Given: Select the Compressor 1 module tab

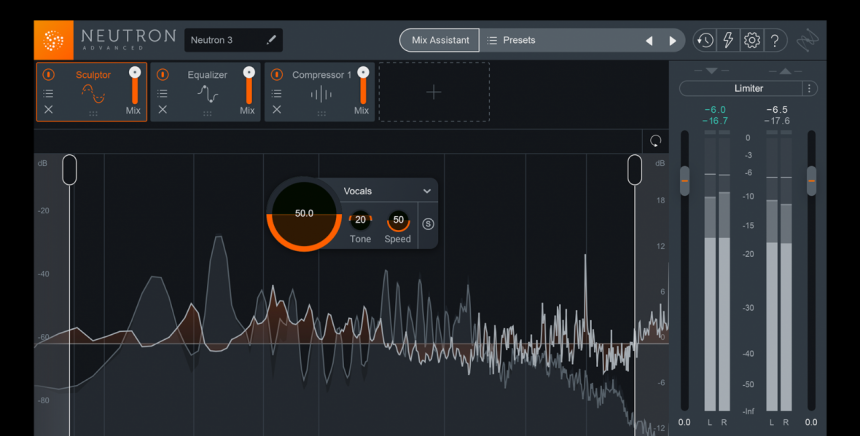Looking at the screenshot, I should click(x=320, y=92).
